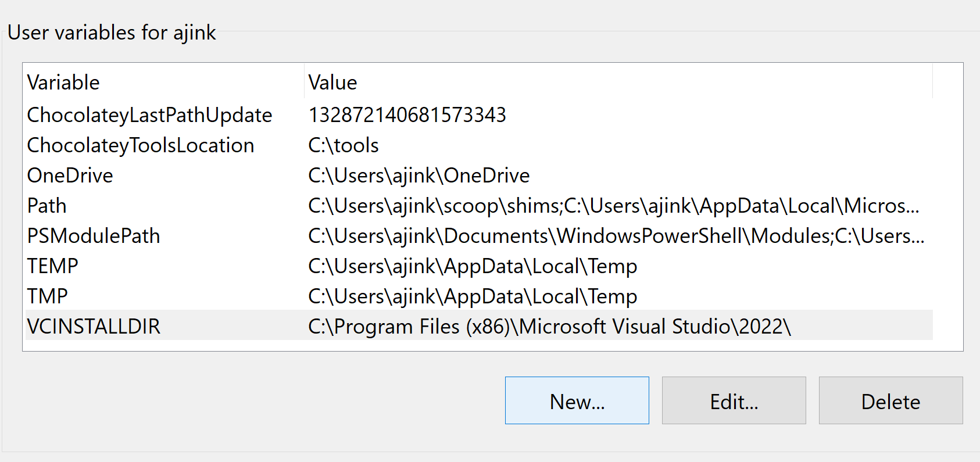Select the OneDrive variable row
The width and height of the screenshot is (980, 462).
[x=70, y=176]
